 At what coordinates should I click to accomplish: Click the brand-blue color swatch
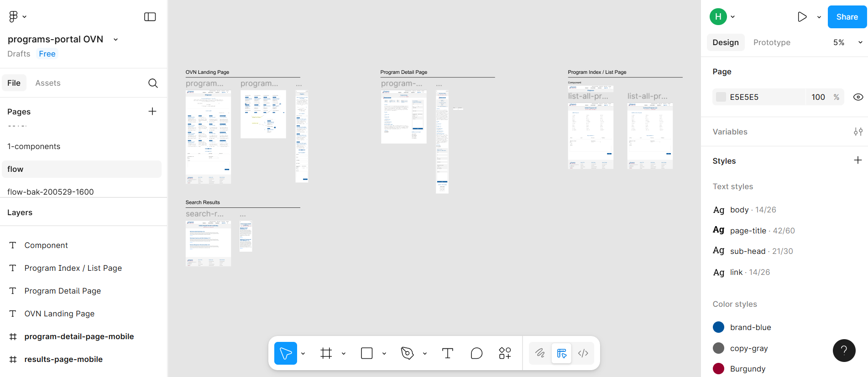pyautogui.click(x=718, y=327)
